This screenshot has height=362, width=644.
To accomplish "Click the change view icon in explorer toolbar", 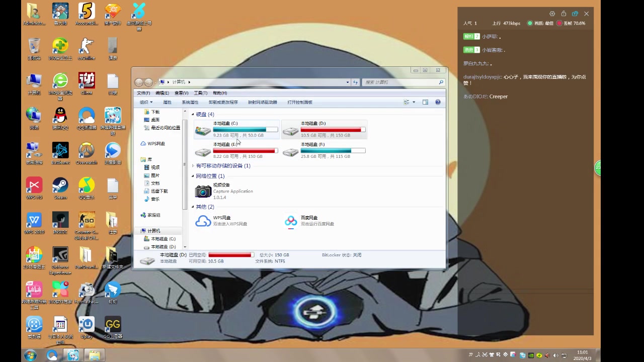I will (x=406, y=102).
